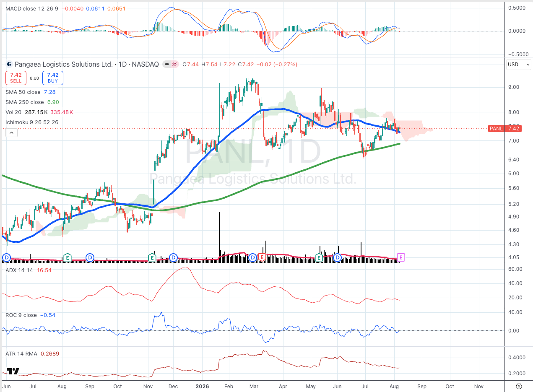Viewport: 533px width, 392px height.
Task: Select the ADX 14 14 indicator legend
Action: click(19, 270)
